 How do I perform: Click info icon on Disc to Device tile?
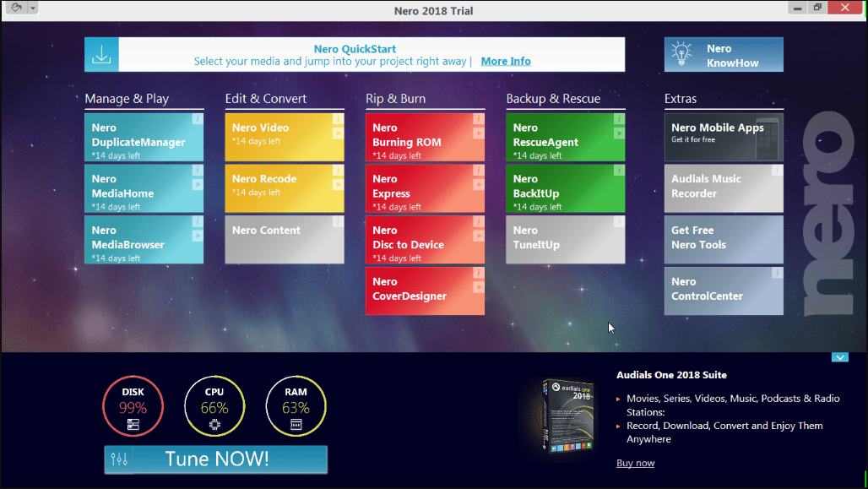pos(479,221)
